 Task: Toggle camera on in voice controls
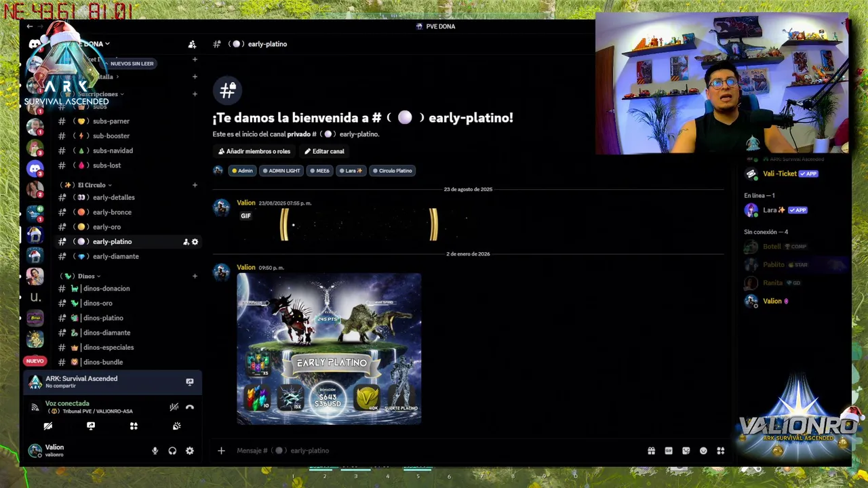[x=48, y=426]
